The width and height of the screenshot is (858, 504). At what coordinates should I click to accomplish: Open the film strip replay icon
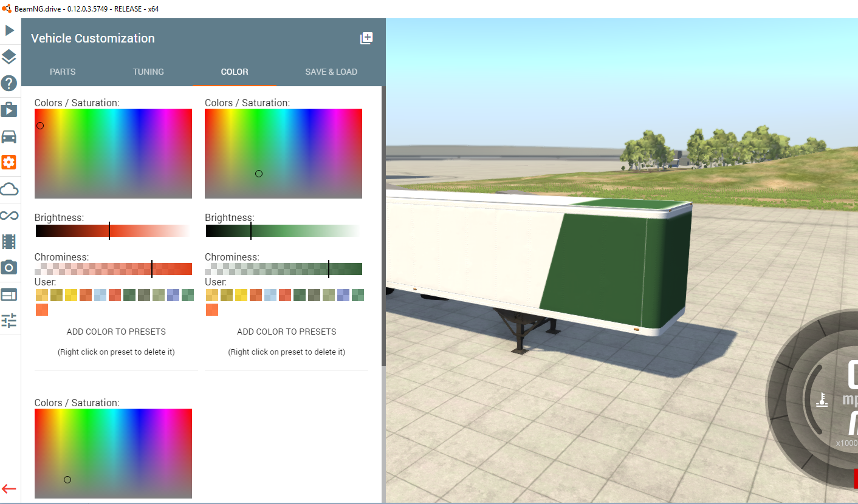(9, 242)
